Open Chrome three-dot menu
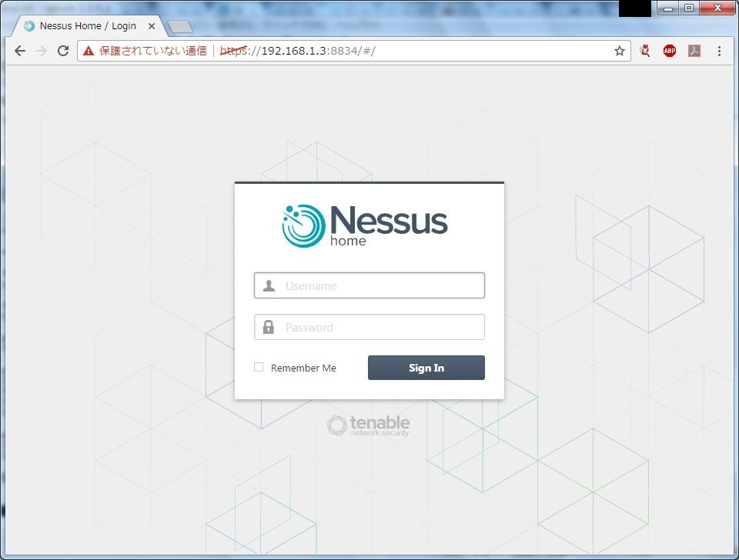 tap(719, 51)
